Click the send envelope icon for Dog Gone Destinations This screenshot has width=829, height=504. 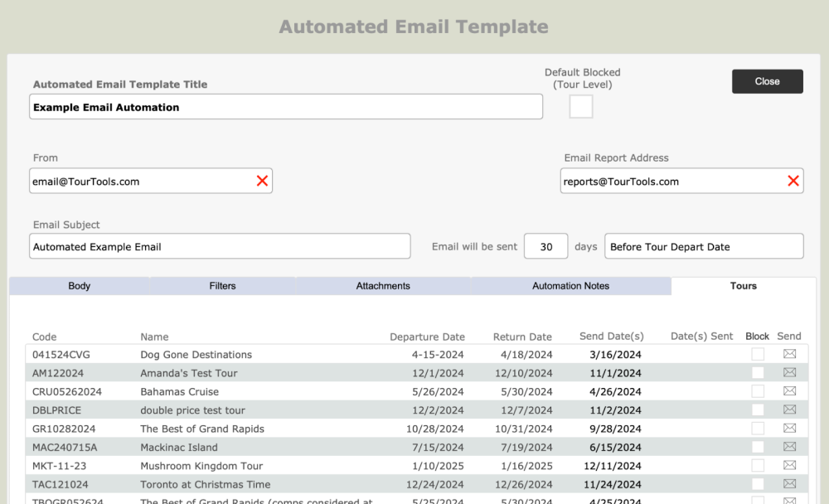pyautogui.click(x=789, y=355)
